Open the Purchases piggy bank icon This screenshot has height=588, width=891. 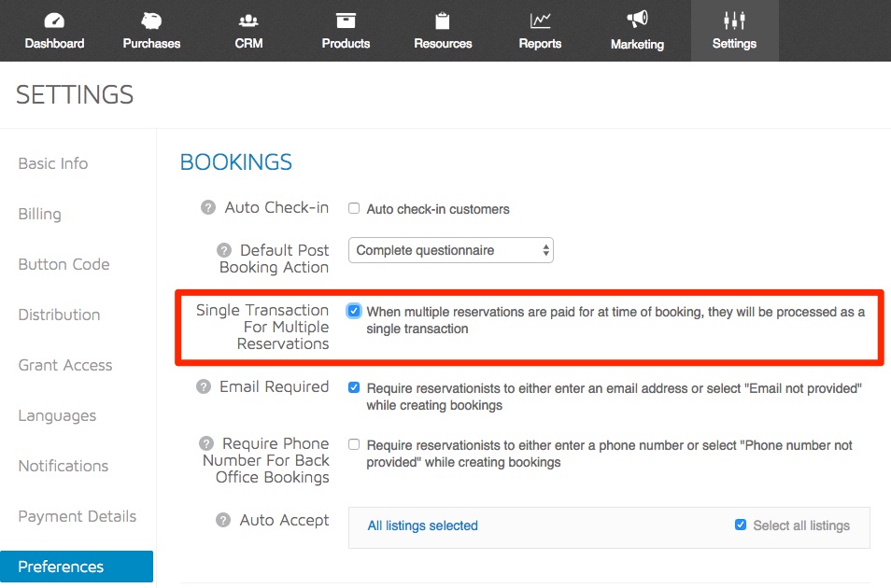tap(151, 21)
